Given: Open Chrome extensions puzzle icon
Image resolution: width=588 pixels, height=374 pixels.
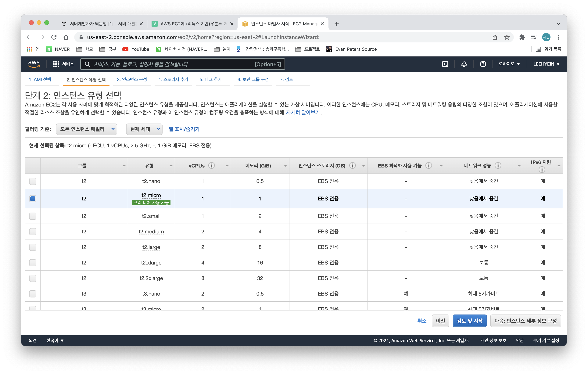Looking at the screenshot, I should pos(522,37).
